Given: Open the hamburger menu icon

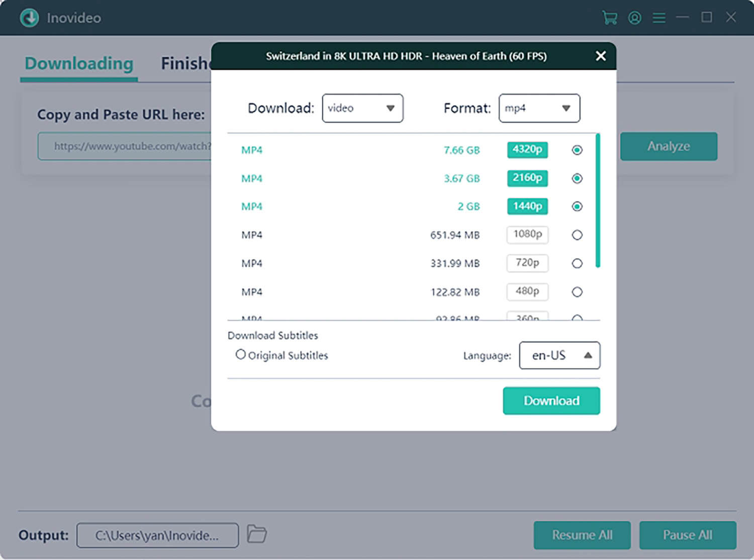Looking at the screenshot, I should pos(659,18).
